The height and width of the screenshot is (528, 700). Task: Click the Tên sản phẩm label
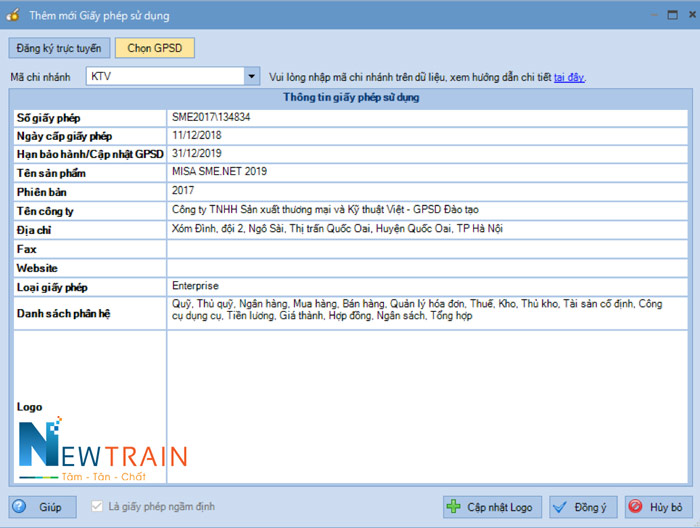(x=51, y=173)
